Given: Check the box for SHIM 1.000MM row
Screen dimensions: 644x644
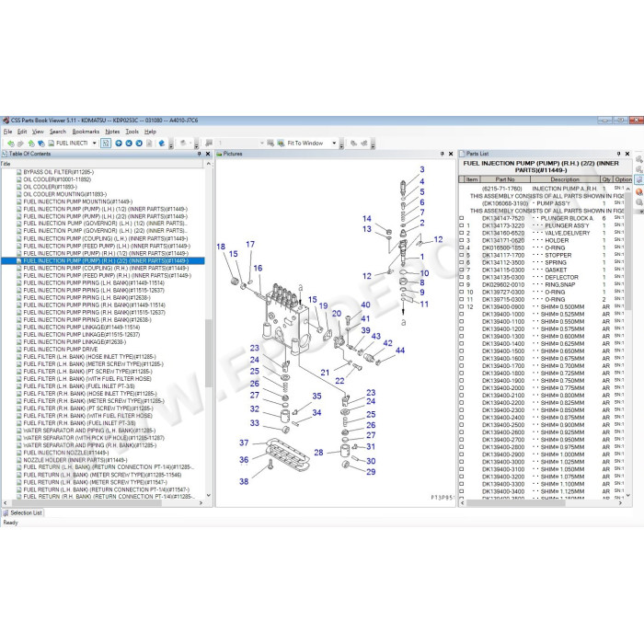Looking at the screenshot, I should point(462,454).
